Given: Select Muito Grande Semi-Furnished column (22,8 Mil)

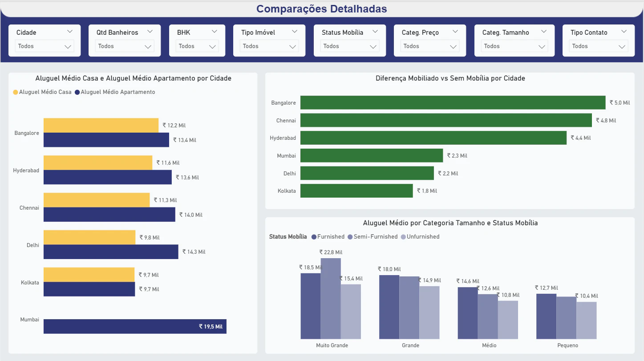Looking at the screenshot, I should (331, 299).
